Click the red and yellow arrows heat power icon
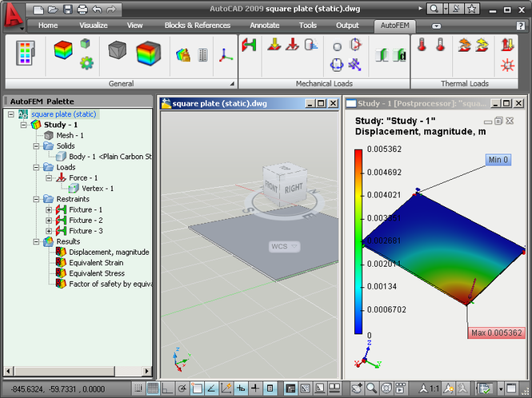This screenshot has width=532, height=398. pyautogui.click(x=507, y=45)
